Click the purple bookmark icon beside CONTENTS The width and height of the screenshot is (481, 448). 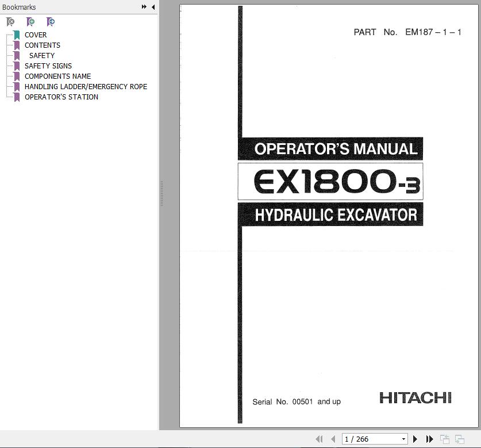tap(17, 45)
